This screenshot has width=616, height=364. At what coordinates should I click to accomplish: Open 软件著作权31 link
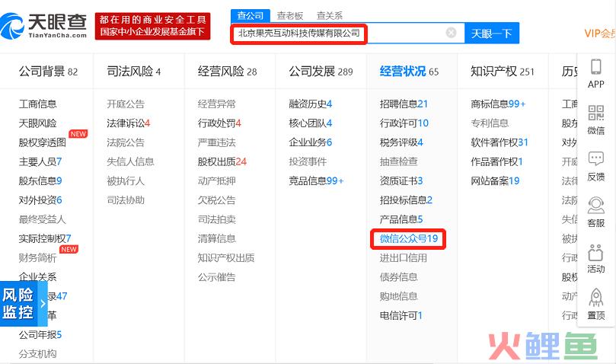(x=500, y=142)
